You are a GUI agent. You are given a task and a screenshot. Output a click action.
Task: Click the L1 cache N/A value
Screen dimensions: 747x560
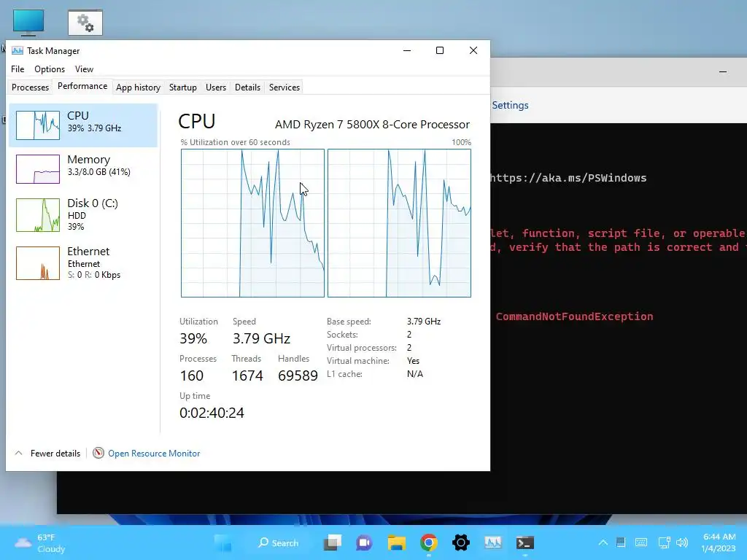click(x=415, y=374)
